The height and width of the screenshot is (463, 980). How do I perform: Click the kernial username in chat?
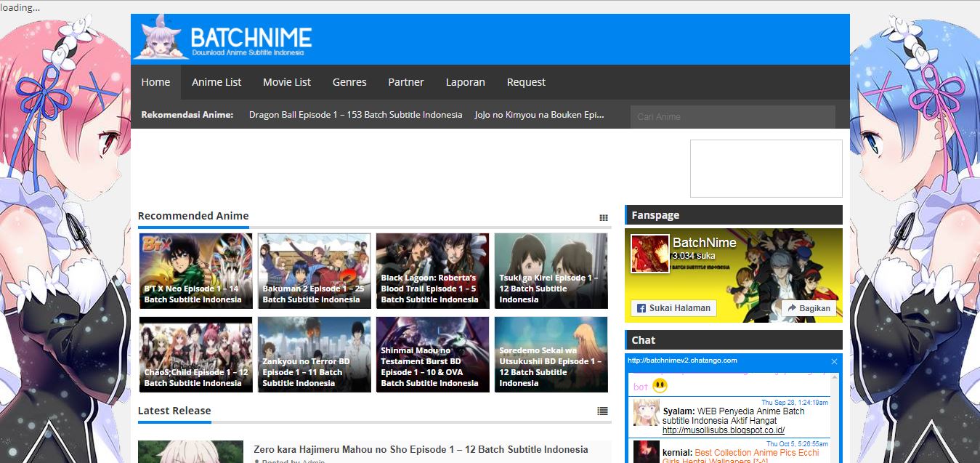coord(677,453)
